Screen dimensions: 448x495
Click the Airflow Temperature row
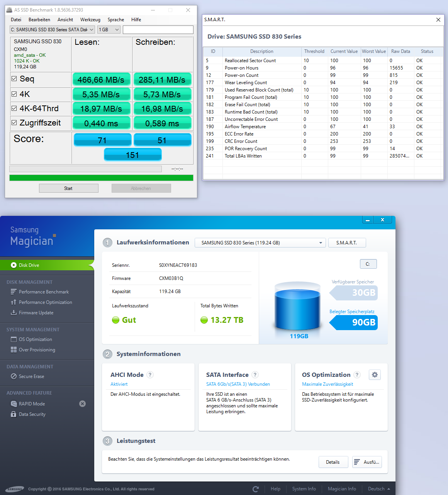[322, 127]
